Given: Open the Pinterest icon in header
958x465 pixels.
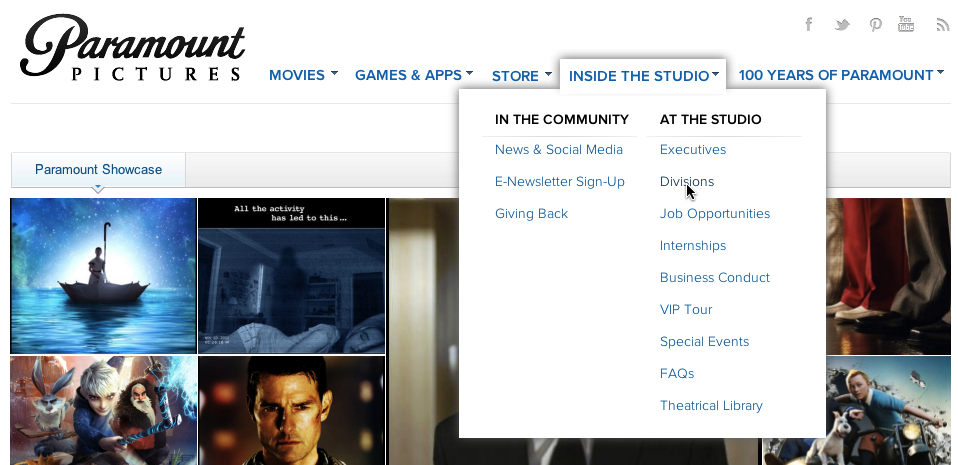Looking at the screenshot, I should (876, 24).
